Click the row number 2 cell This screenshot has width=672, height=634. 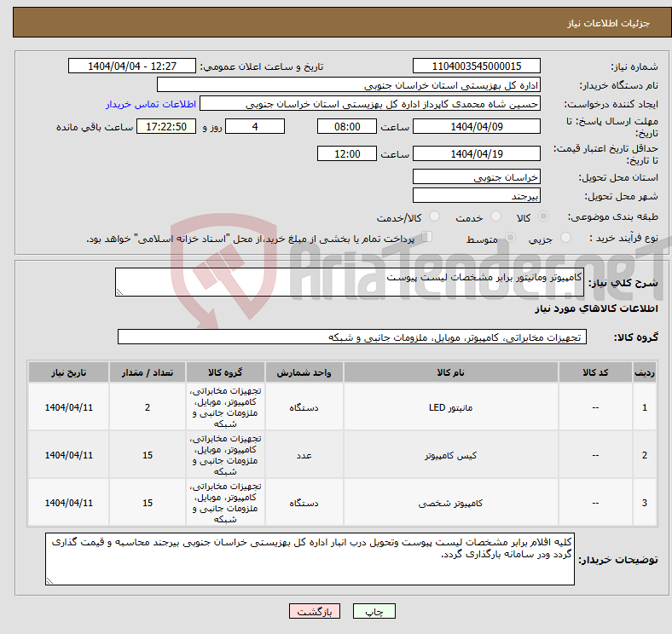point(645,455)
